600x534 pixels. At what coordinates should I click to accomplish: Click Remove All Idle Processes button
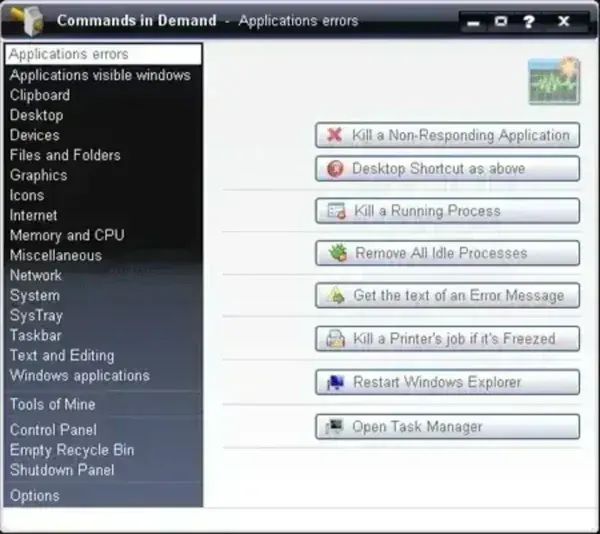447,253
